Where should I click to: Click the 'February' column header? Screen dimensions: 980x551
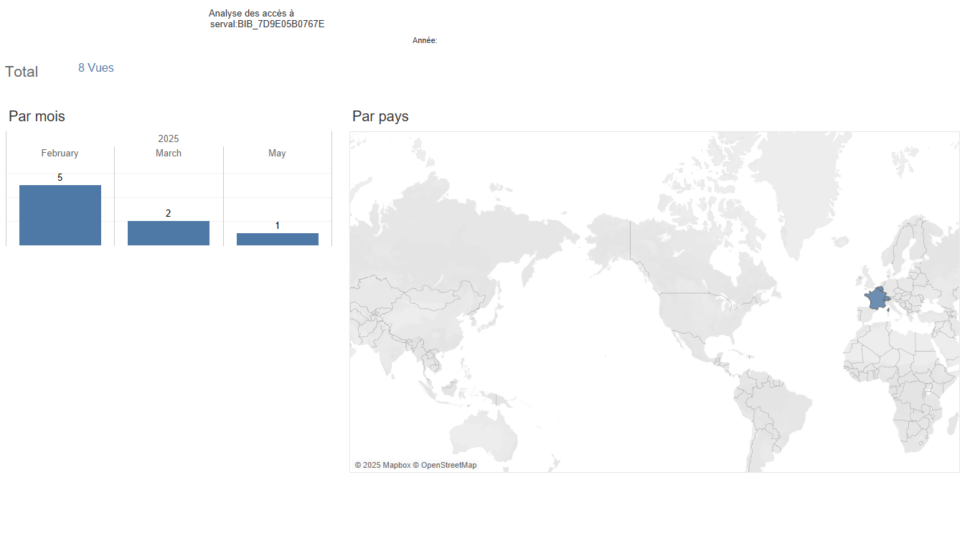point(60,154)
